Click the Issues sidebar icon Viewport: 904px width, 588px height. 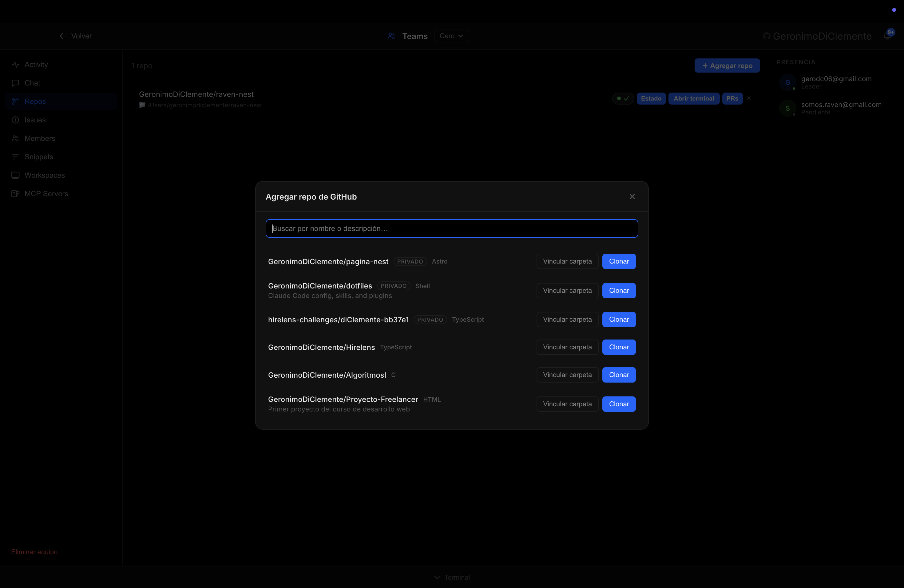click(x=16, y=120)
